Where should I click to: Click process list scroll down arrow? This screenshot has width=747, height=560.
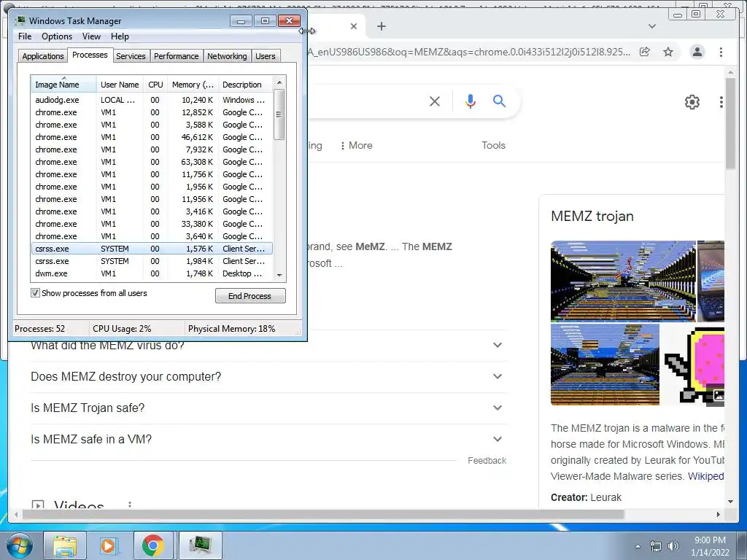click(279, 275)
